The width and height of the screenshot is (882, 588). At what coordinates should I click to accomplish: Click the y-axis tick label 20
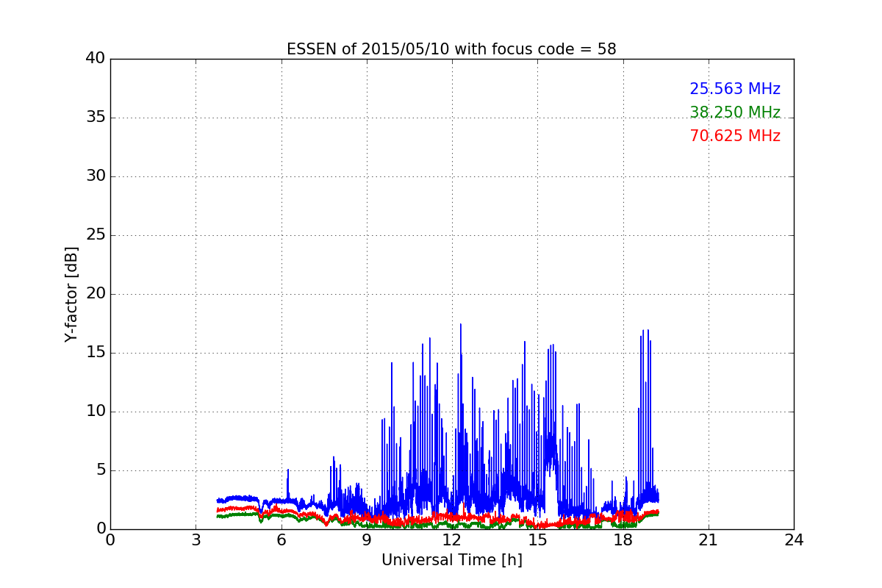[x=96, y=294]
